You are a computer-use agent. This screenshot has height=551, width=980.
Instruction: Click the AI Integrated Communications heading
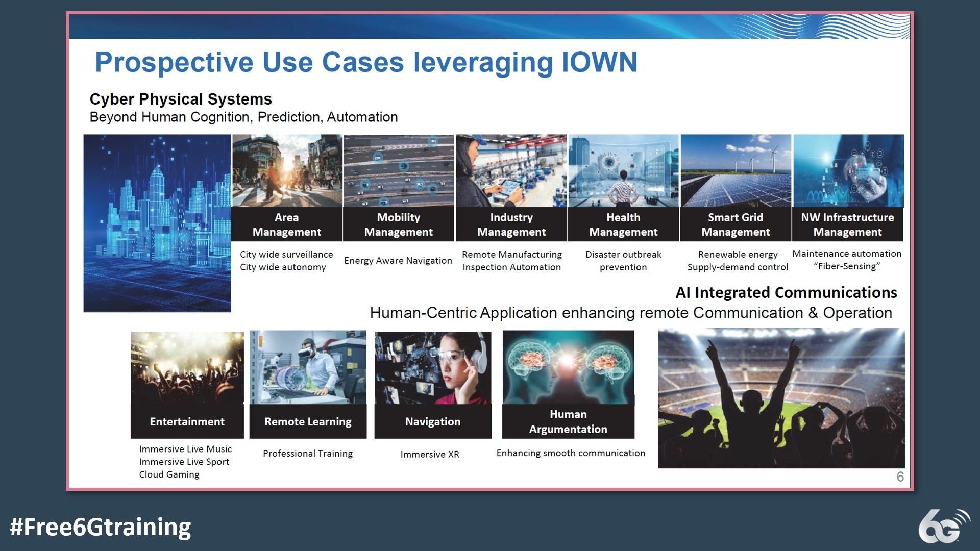coord(786,292)
